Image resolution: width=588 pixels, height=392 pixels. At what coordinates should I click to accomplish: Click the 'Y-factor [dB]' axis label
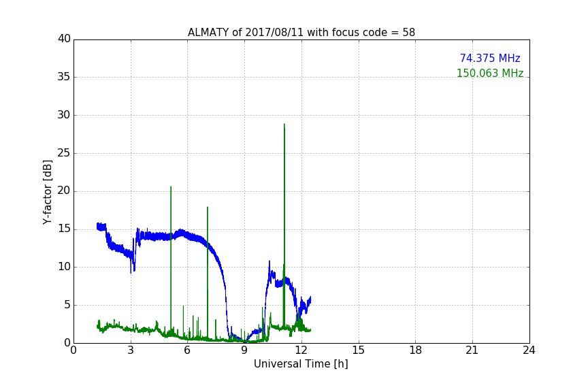pos(47,192)
